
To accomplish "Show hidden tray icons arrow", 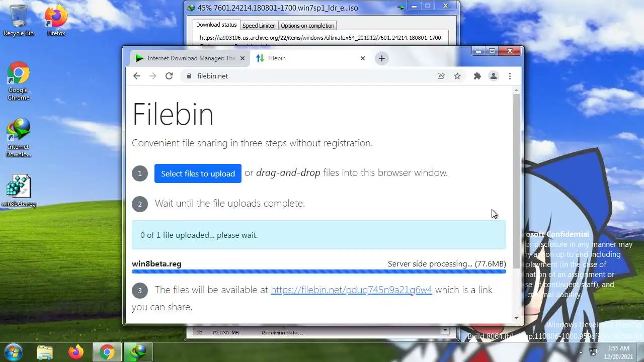I will 581,352.
